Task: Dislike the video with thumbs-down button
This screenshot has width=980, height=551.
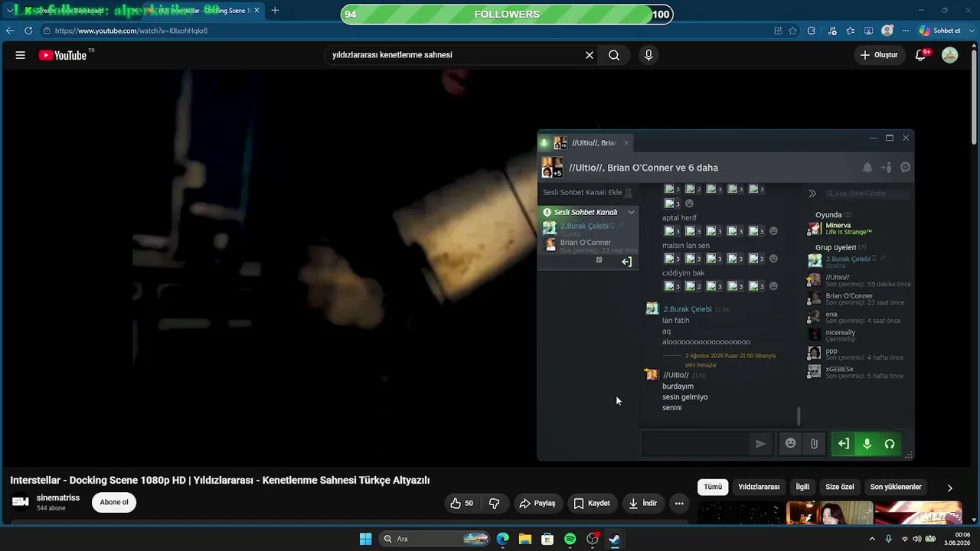Action: 495,503
